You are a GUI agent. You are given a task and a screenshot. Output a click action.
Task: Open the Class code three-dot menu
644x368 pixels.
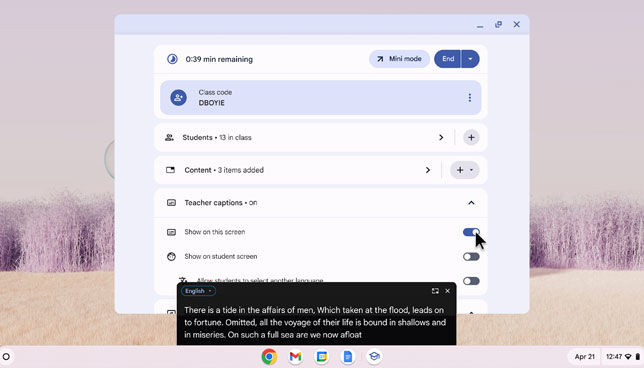pos(469,98)
